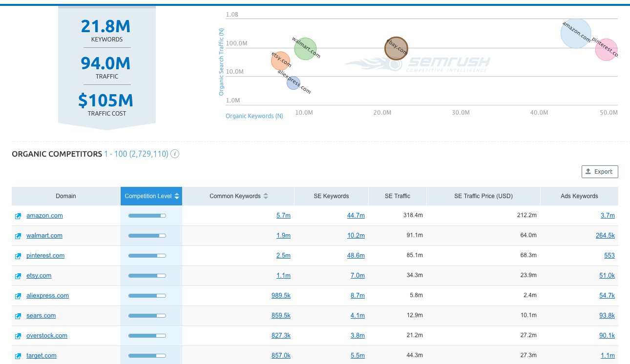
Task: Open pinterest.com ads keywords 553
Action: pos(609,256)
